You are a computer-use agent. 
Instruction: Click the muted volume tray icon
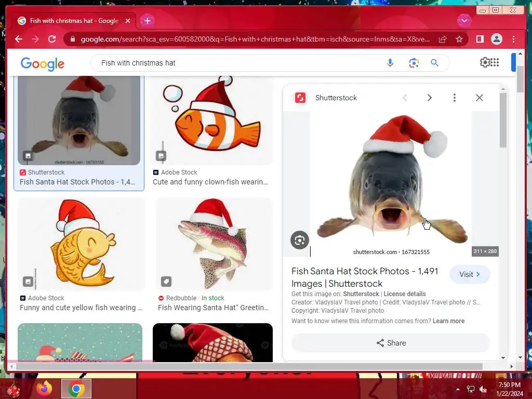coord(483,389)
